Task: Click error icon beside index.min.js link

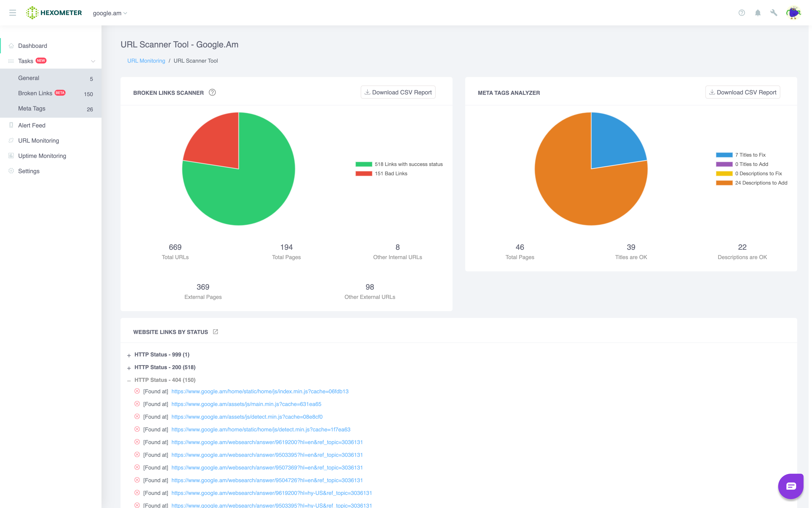Action: 137,391
